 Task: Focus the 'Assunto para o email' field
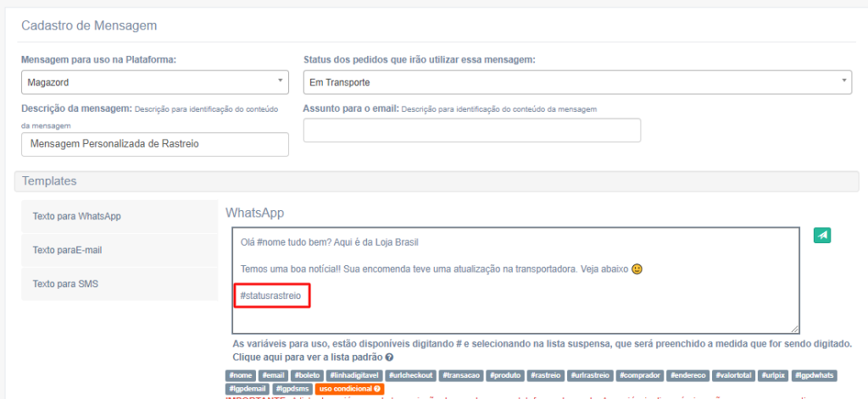pos(471,130)
